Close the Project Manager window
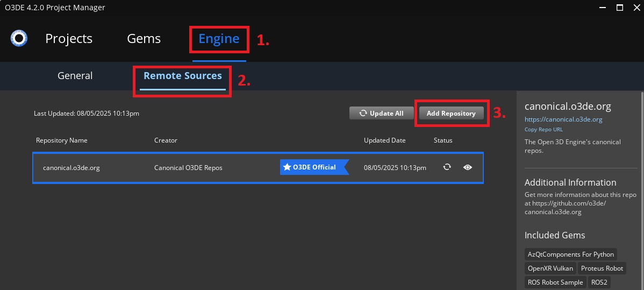This screenshot has width=644, height=290. click(x=636, y=8)
